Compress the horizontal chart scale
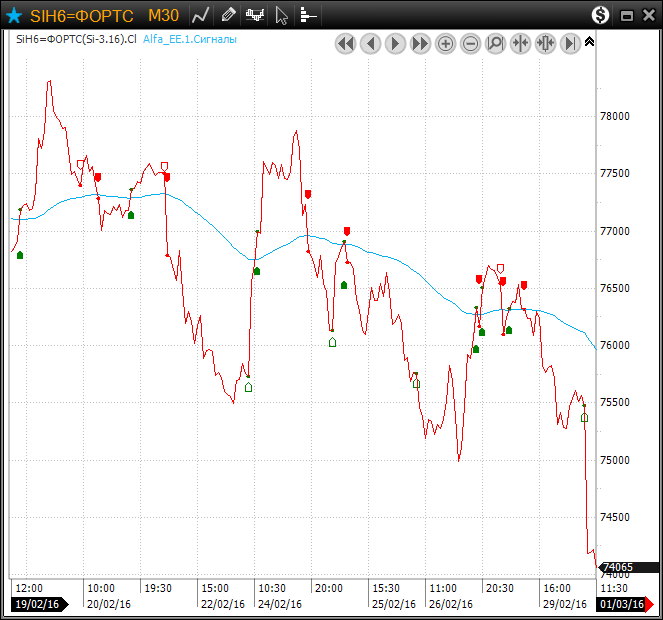The width and height of the screenshot is (663, 620). click(520, 43)
